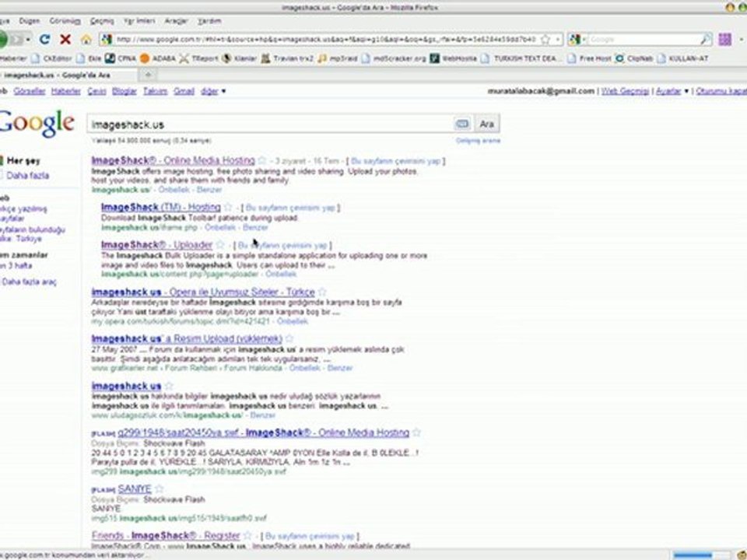Click in the Google query field 'imageshack.us'
Screen dimensions: 747x560
(x=269, y=124)
